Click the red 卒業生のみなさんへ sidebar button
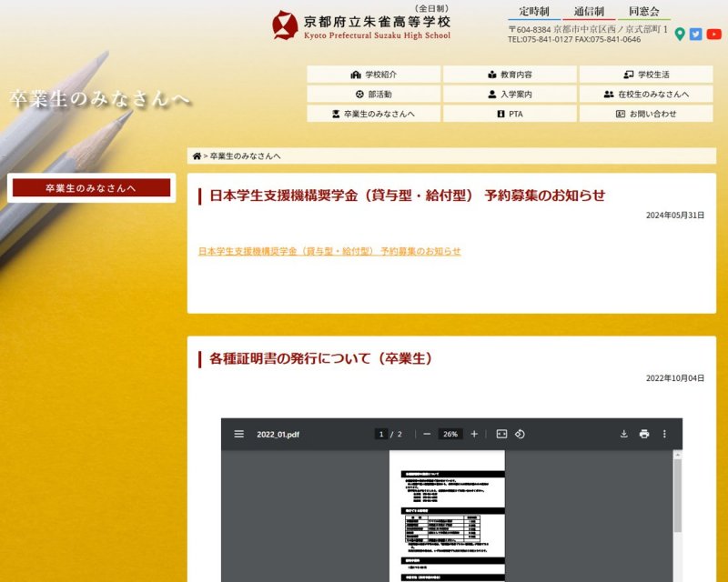Image resolution: width=728 pixels, height=582 pixels. tap(91, 188)
